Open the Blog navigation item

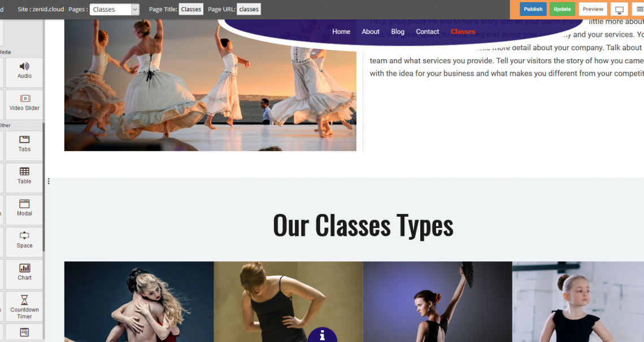click(x=398, y=32)
